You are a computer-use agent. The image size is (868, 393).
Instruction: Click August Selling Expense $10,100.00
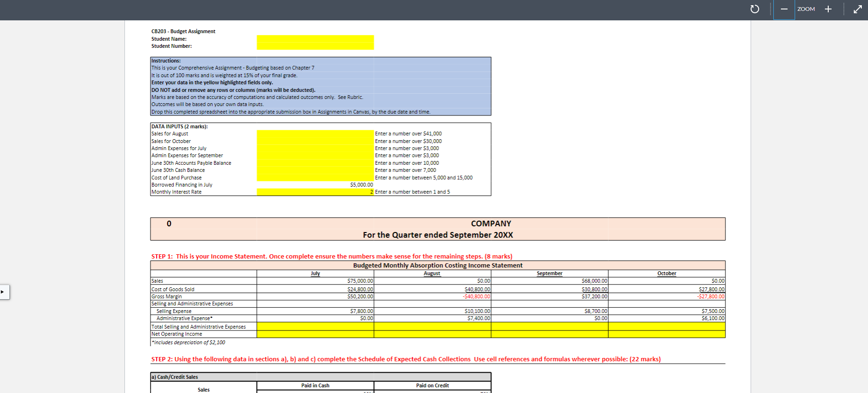477,311
